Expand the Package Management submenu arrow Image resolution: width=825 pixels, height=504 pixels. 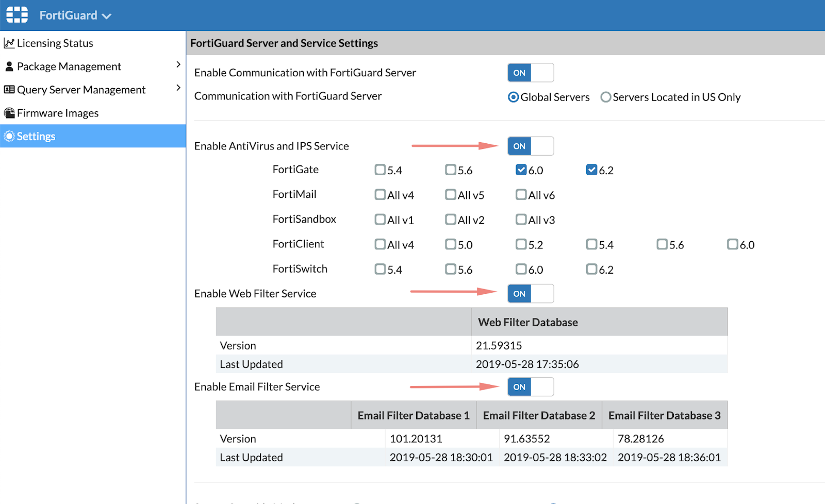(x=178, y=64)
